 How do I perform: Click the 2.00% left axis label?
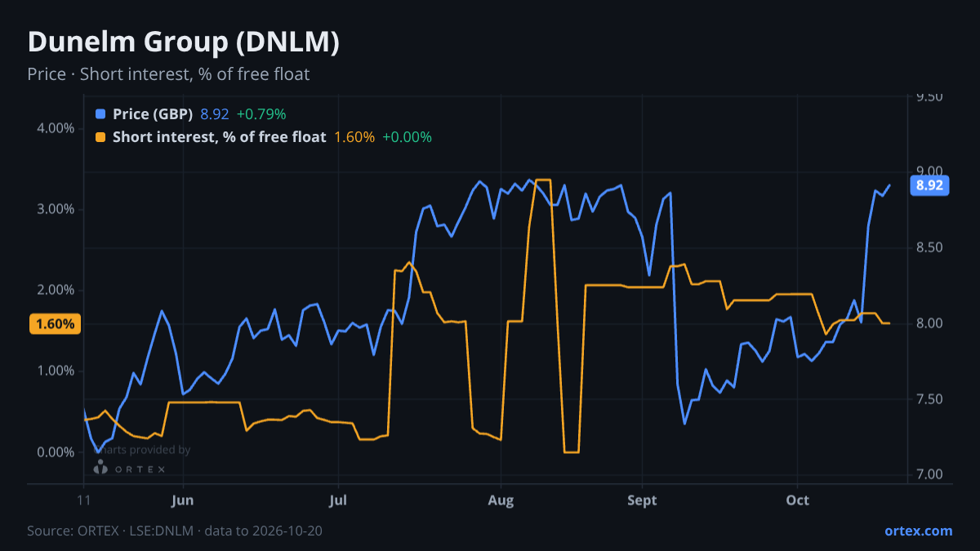[56, 291]
